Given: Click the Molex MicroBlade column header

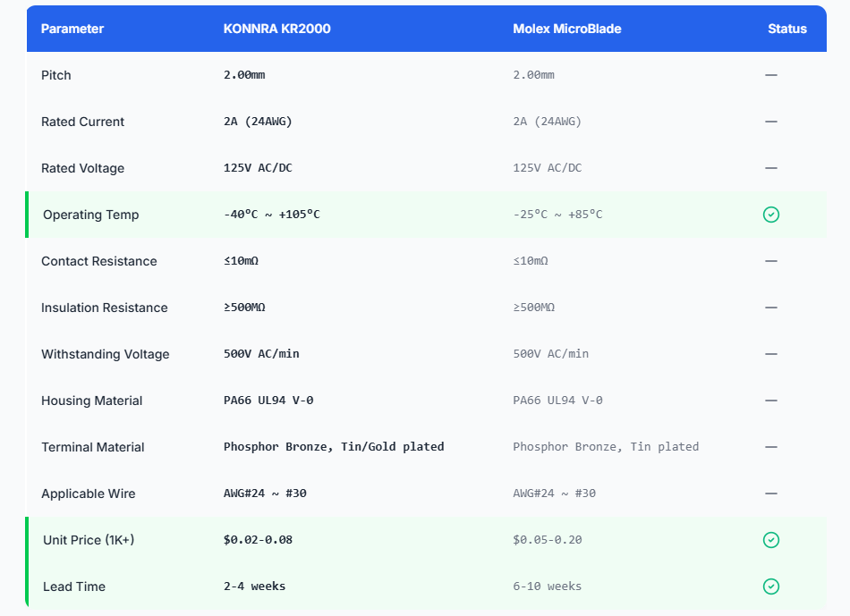Looking at the screenshot, I should [x=566, y=29].
